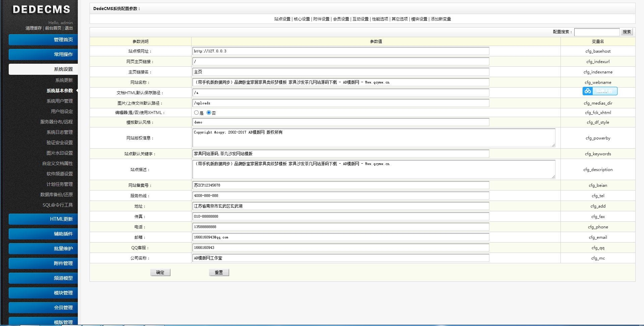Click the 清理缓存 link
Screen dimensions: 644x326
tap(34, 28)
